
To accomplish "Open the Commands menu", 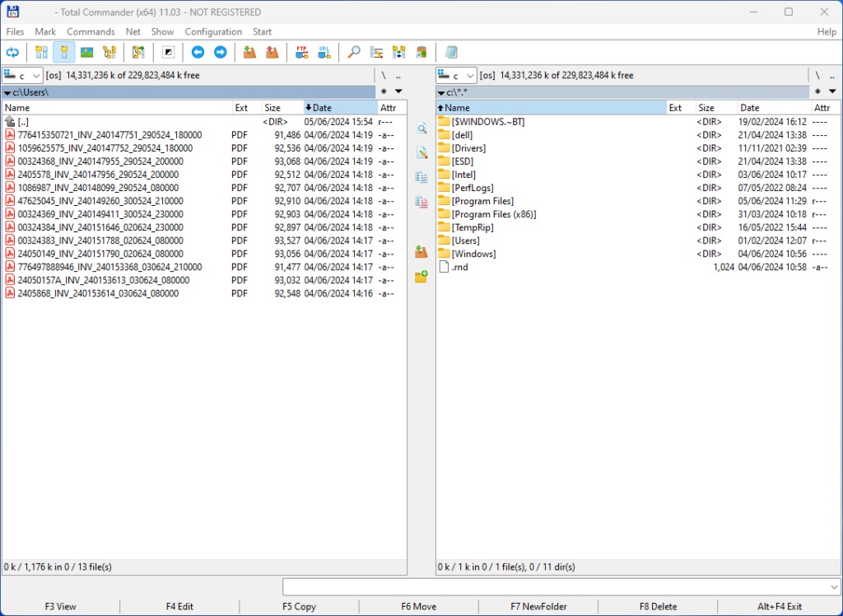I will coord(91,32).
